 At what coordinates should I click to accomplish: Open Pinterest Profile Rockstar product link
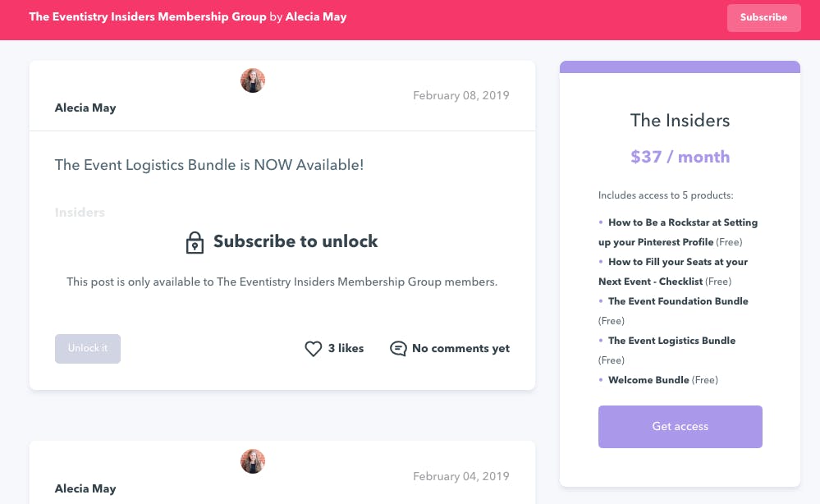pos(678,232)
